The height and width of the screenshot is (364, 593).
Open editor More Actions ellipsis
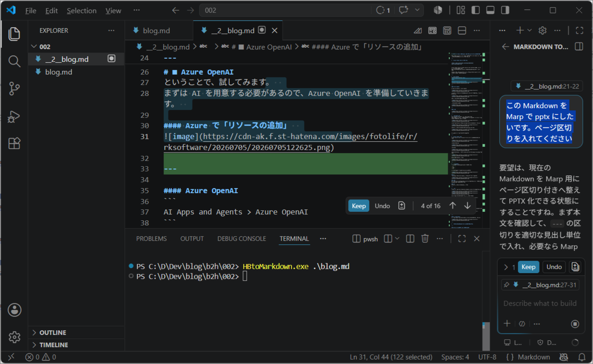tap(477, 31)
